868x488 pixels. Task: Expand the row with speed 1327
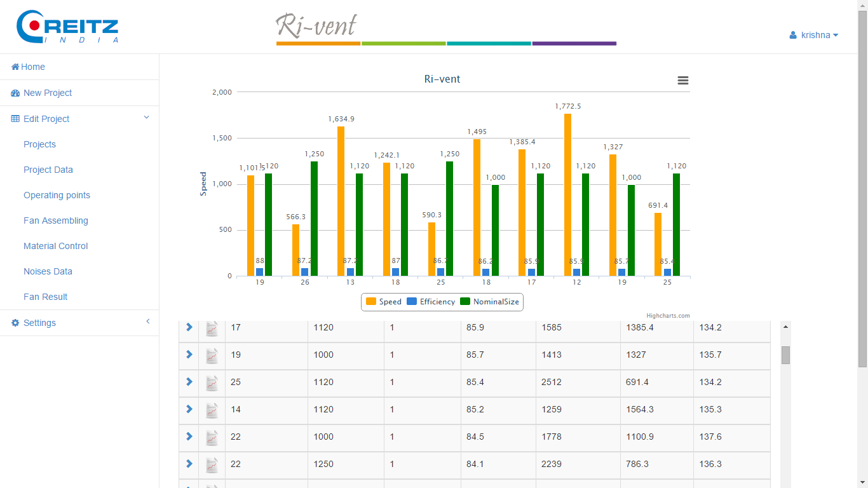pos(189,354)
